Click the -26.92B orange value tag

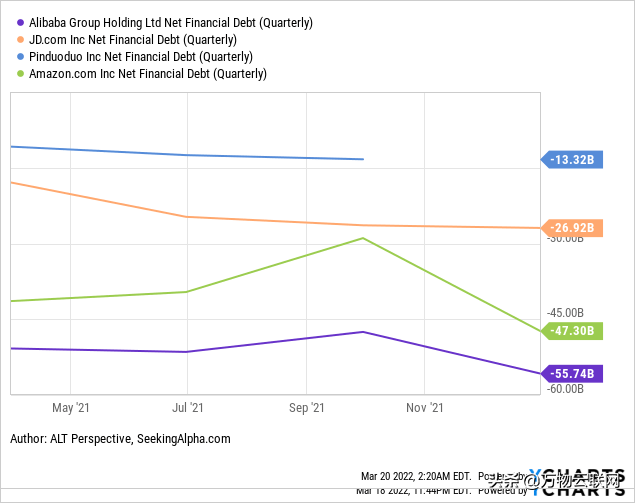pos(572,228)
